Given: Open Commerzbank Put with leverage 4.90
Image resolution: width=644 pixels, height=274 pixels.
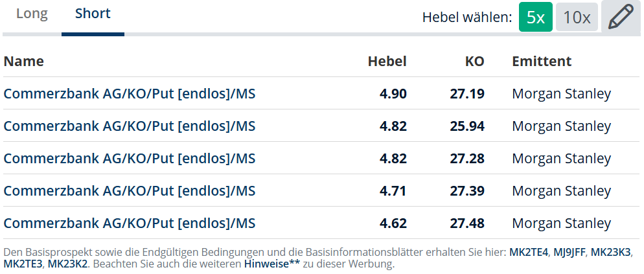Looking at the screenshot, I should tap(130, 94).
